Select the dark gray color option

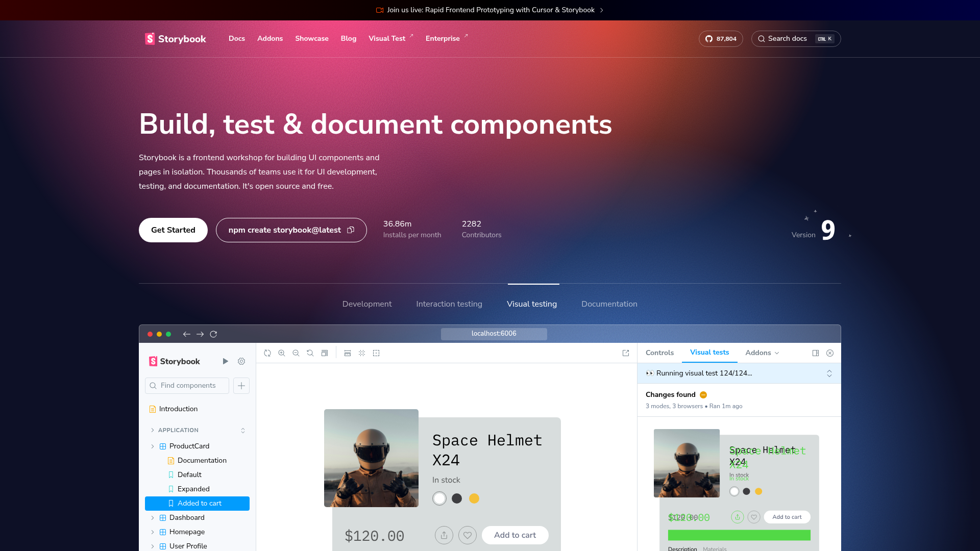coord(457,498)
